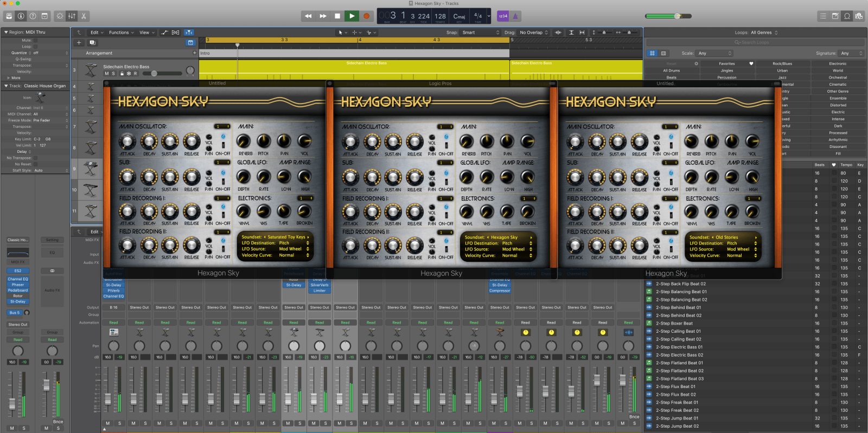The width and height of the screenshot is (868, 433).
Task: Open the Snap Smart dropdown
Action: [481, 33]
